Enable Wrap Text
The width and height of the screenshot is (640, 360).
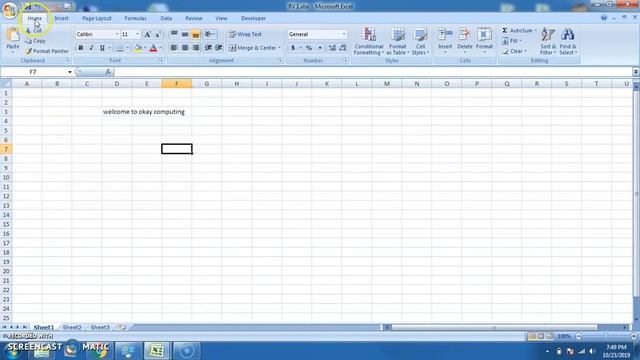[245, 34]
